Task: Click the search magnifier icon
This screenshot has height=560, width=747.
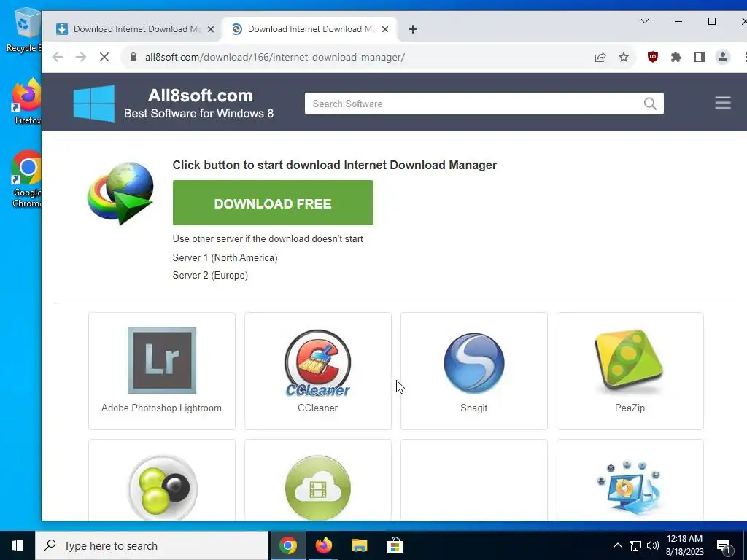Action: [650, 104]
